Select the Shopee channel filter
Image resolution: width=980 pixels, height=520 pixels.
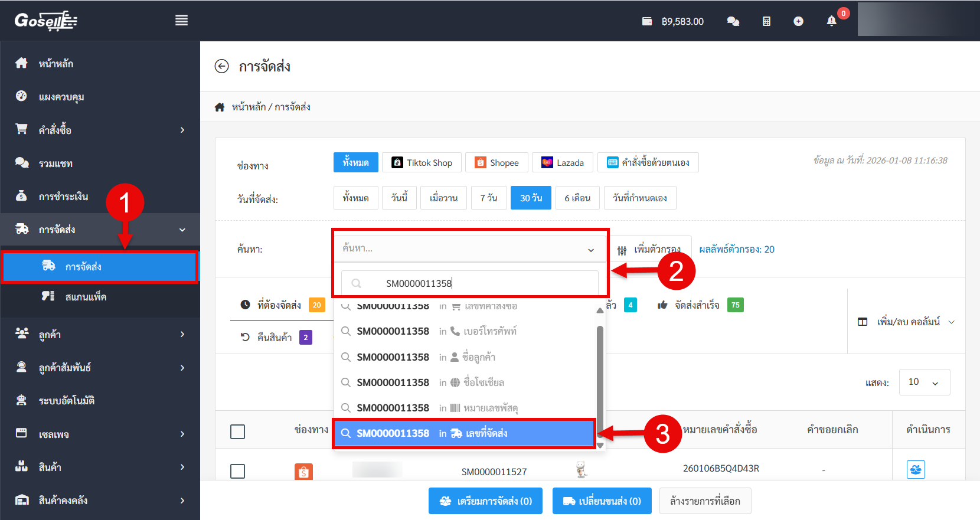tap(497, 162)
